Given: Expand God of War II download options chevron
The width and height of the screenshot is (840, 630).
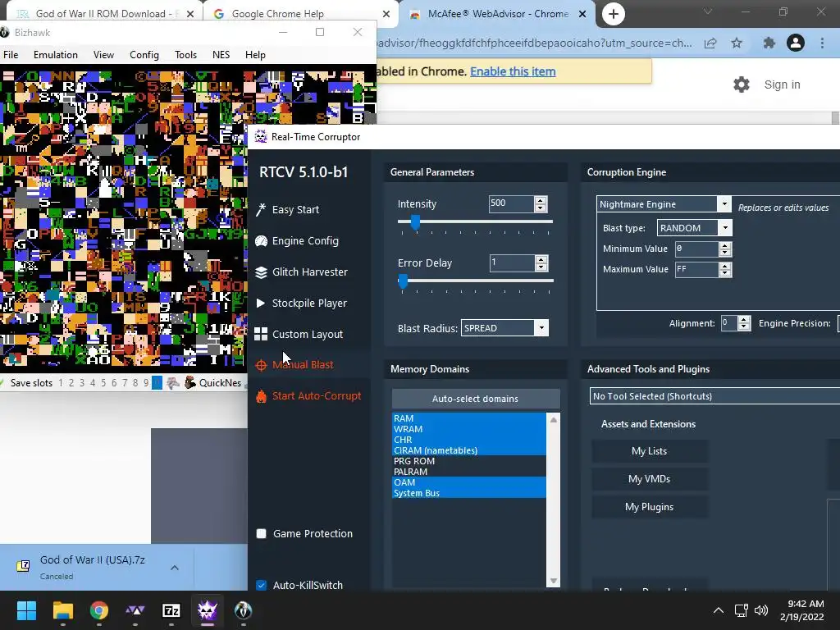Looking at the screenshot, I should pyautogui.click(x=175, y=568).
